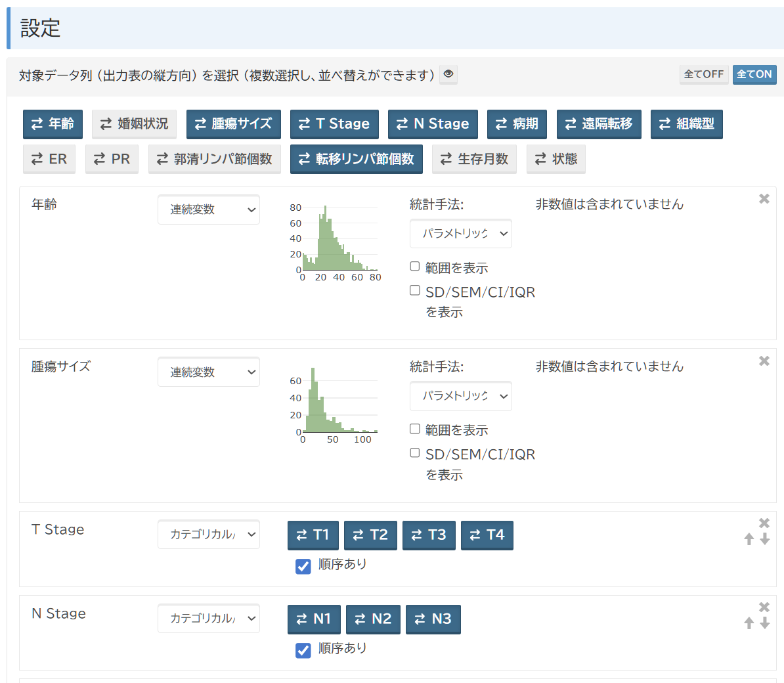This screenshot has width=784, height=683.
Task: Remove the T Stage row with X icon
Action: tap(764, 523)
